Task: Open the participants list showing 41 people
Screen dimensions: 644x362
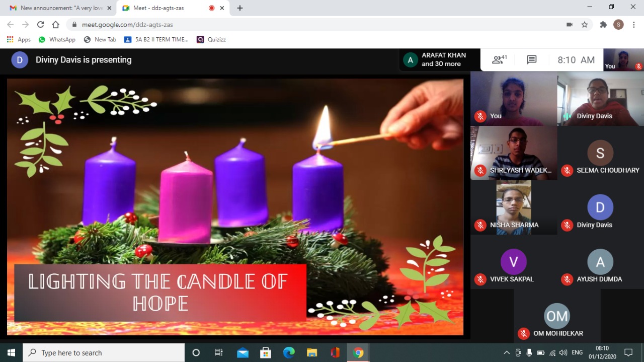Action: [499, 60]
